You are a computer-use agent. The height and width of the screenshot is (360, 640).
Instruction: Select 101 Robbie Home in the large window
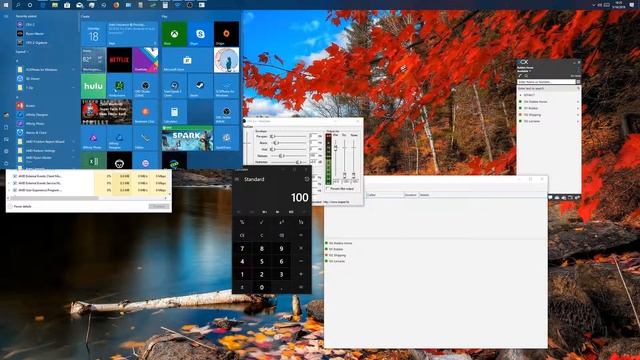[x=340, y=243]
